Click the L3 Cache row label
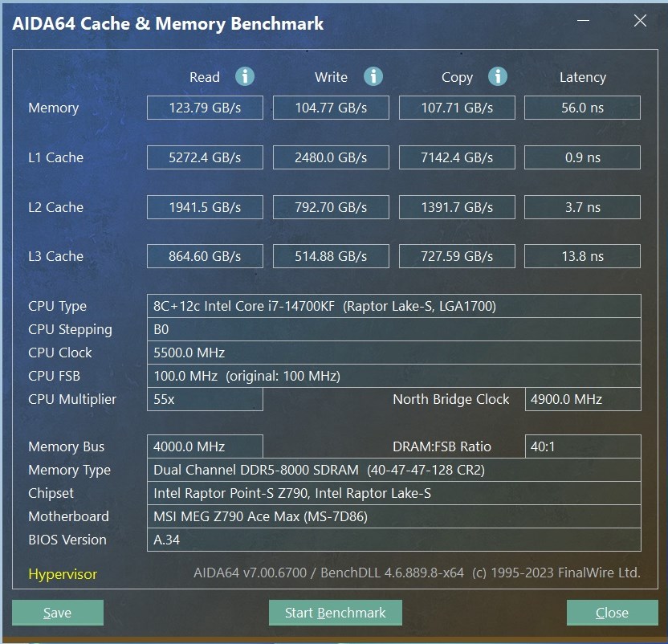The image size is (668, 644). [x=56, y=256]
